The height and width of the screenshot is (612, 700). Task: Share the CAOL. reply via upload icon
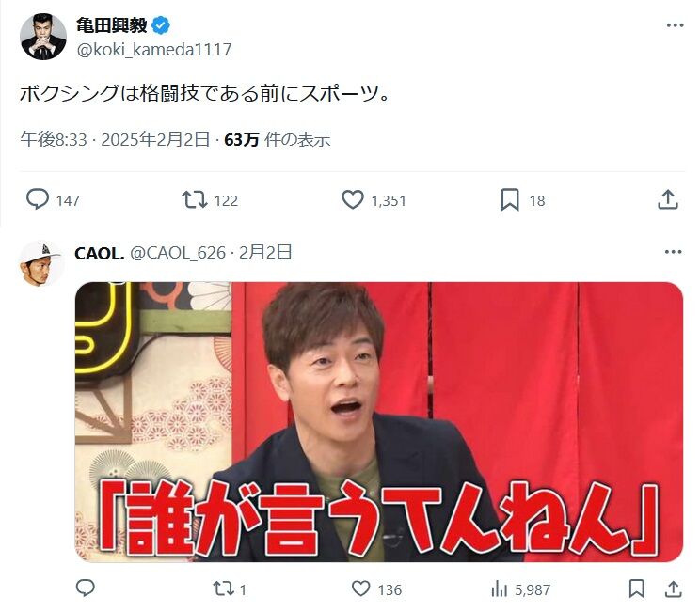coord(673,588)
